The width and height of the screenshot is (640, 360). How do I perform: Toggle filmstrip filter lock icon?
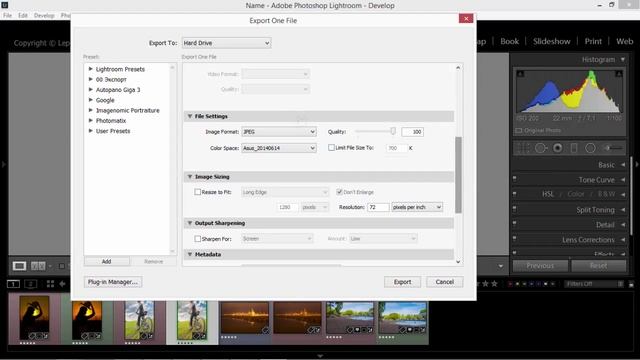click(631, 284)
